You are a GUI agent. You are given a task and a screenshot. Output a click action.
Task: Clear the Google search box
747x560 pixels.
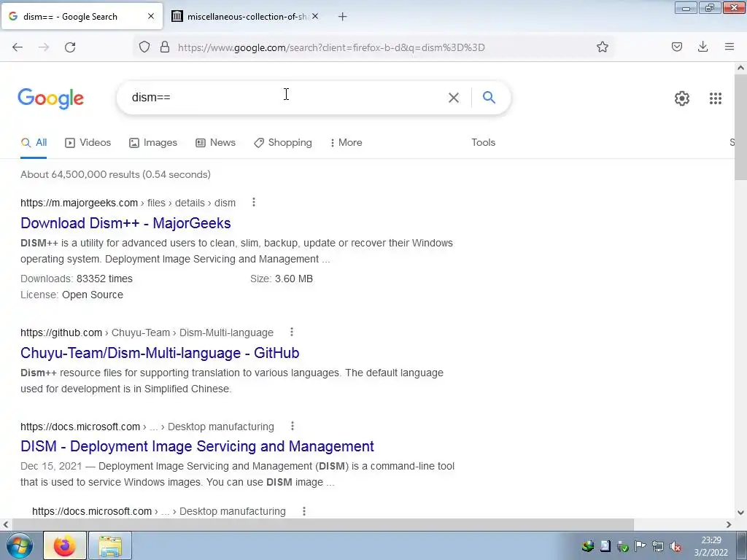(454, 98)
